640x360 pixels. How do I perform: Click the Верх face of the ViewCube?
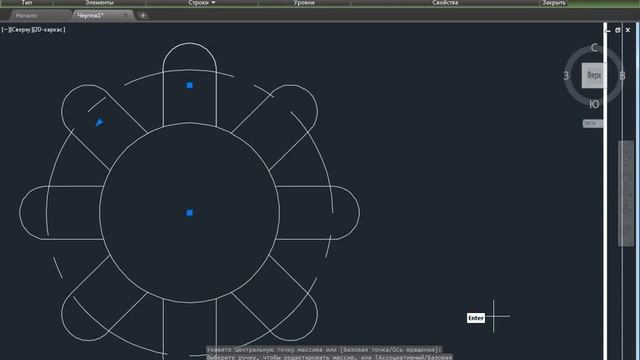[x=594, y=75]
